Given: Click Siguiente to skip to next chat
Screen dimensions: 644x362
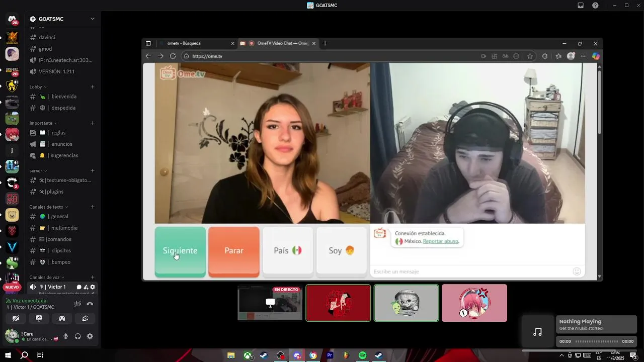Looking at the screenshot, I should pos(180,251).
